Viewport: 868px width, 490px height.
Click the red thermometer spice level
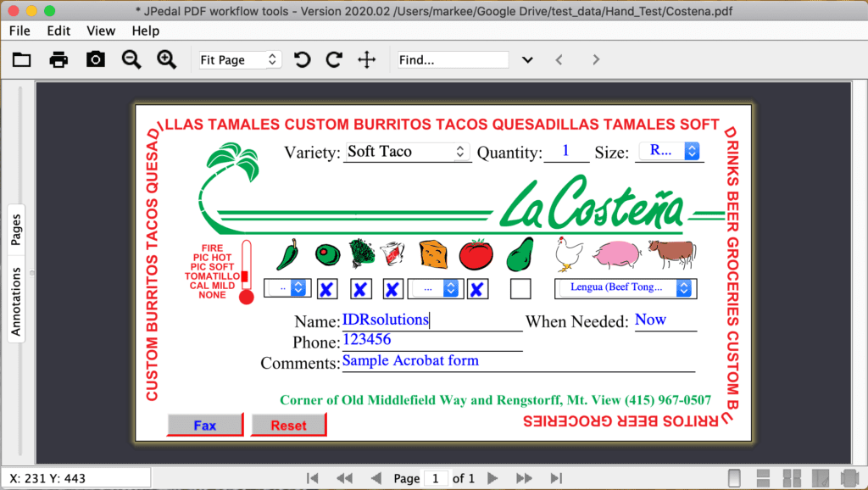tap(246, 271)
